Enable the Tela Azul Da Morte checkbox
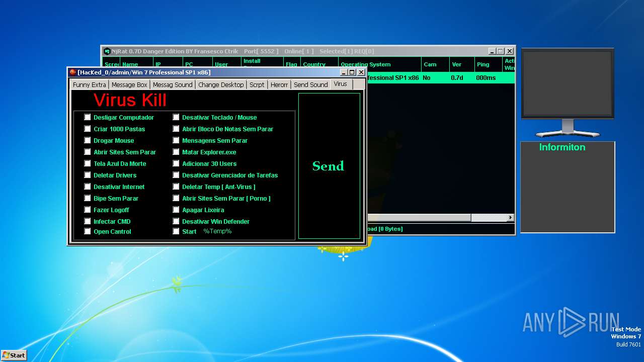 pos(88,163)
